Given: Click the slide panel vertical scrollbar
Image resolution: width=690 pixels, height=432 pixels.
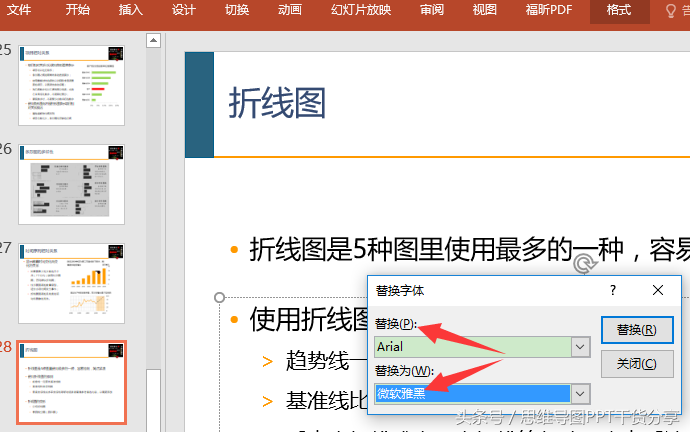Looking at the screenshot, I should tap(153, 232).
